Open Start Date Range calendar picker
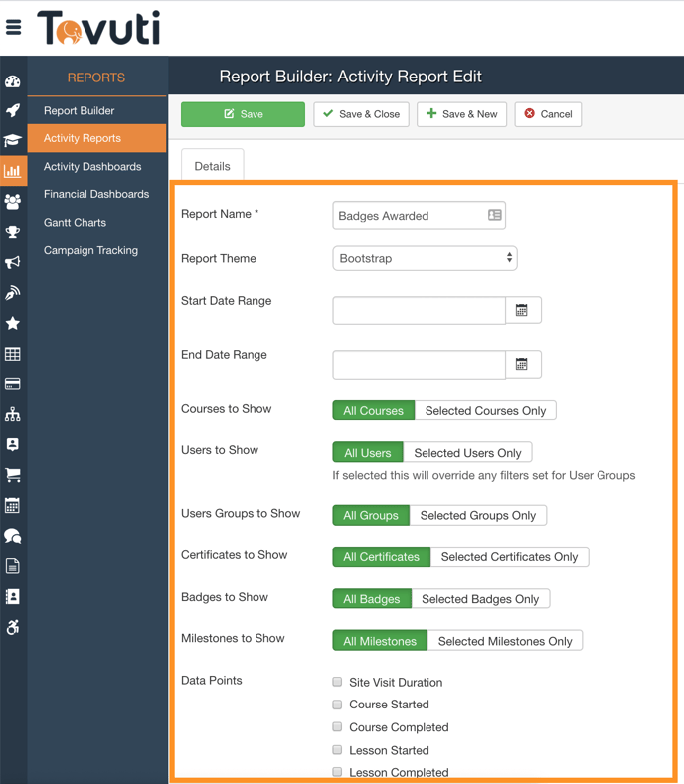The image size is (684, 784). pyautogui.click(x=523, y=310)
